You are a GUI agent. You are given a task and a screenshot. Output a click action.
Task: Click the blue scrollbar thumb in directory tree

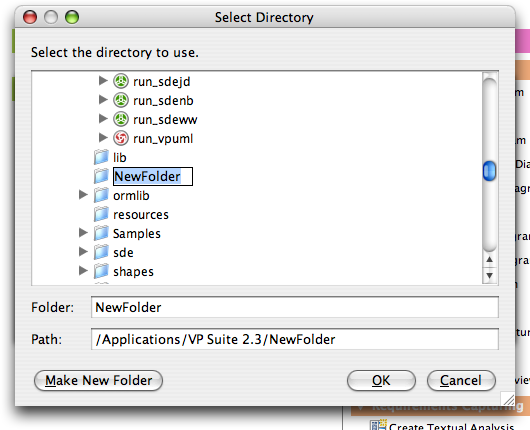coord(489,171)
